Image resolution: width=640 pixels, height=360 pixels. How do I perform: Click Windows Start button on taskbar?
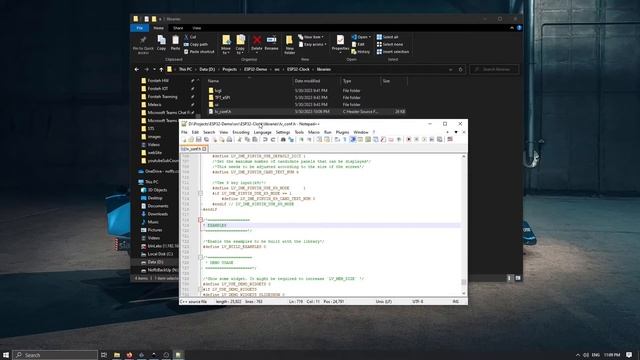pyautogui.click(x=6, y=355)
